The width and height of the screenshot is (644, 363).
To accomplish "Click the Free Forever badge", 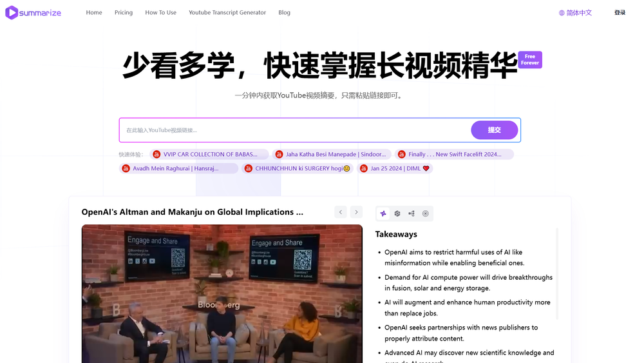I will point(530,60).
